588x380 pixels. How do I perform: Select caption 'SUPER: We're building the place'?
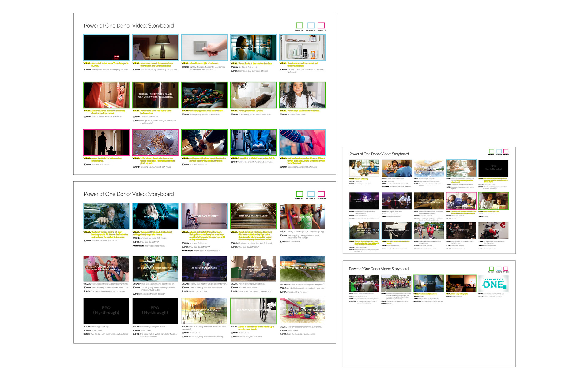click(293, 292)
